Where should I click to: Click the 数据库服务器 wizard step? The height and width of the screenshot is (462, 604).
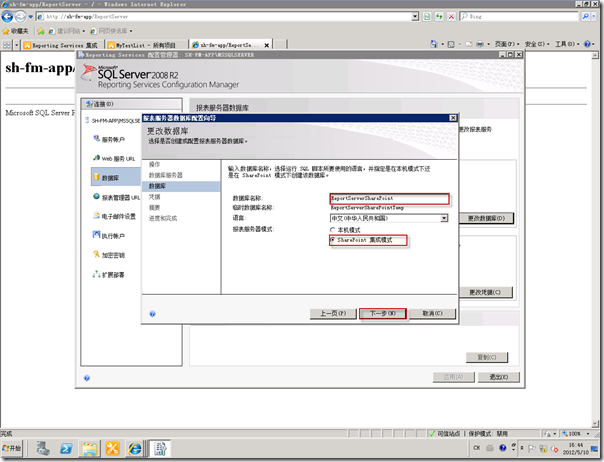tap(166, 175)
